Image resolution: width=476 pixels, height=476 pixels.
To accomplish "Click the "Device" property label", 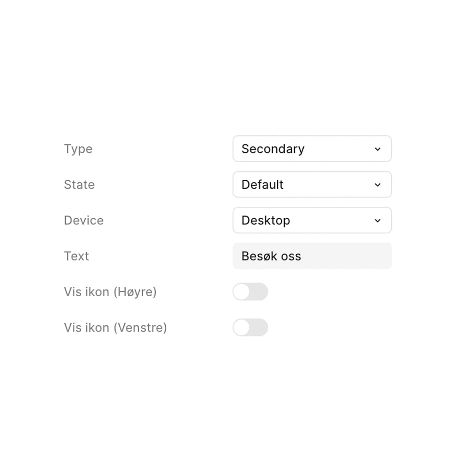I will tap(84, 220).
